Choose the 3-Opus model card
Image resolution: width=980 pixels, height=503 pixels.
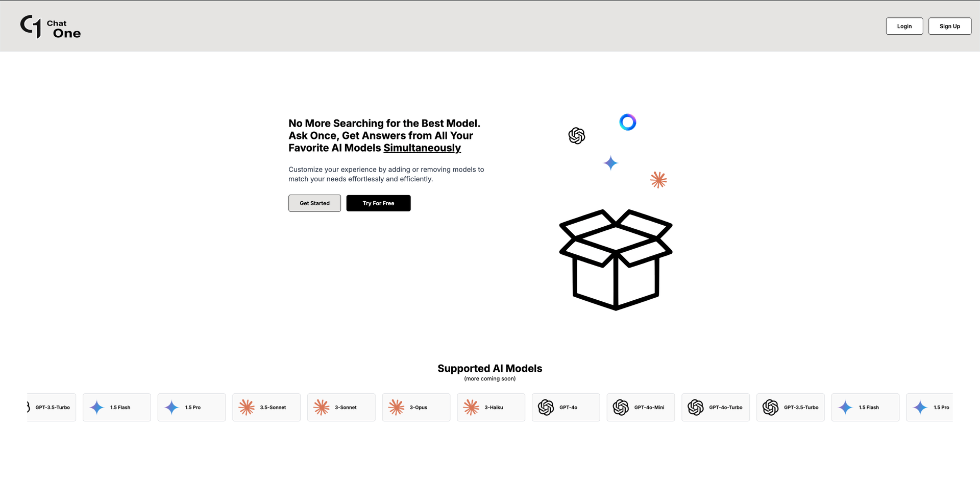click(416, 408)
